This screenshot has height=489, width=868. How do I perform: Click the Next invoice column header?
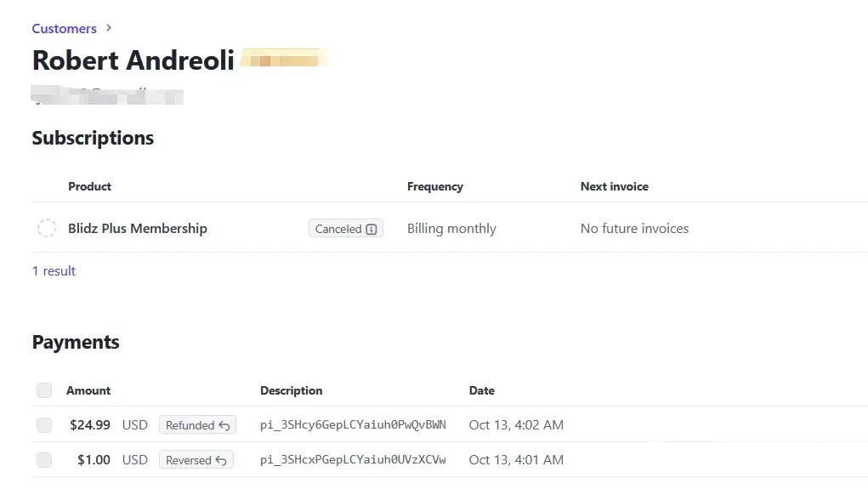click(614, 186)
